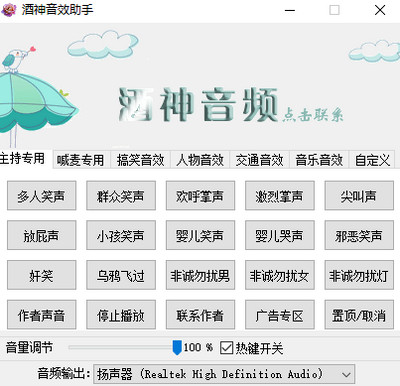Open the 交通音效 tab
This screenshot has height=386, width=400.
pyautogui.click(x=259, y=160)
